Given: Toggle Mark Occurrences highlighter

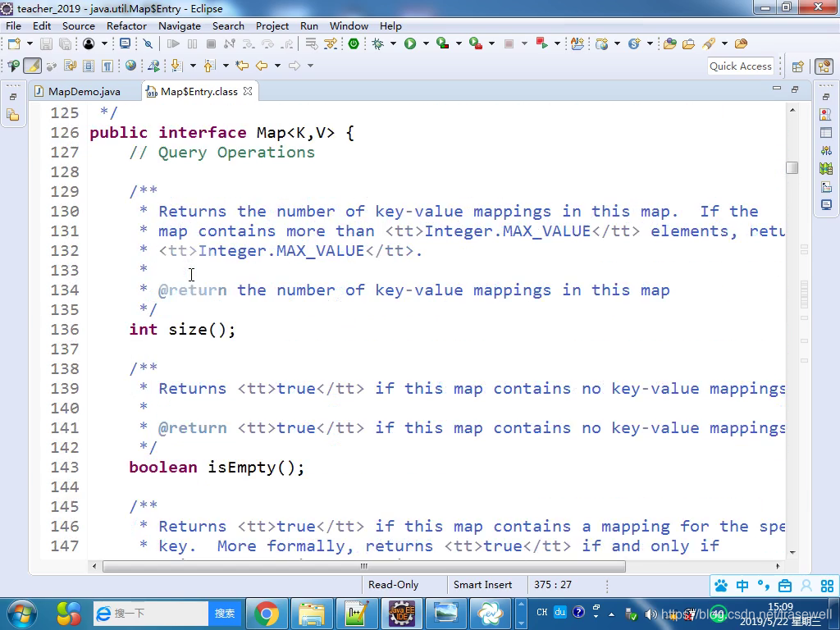Looking at the screenshot, I should [32, 66].
